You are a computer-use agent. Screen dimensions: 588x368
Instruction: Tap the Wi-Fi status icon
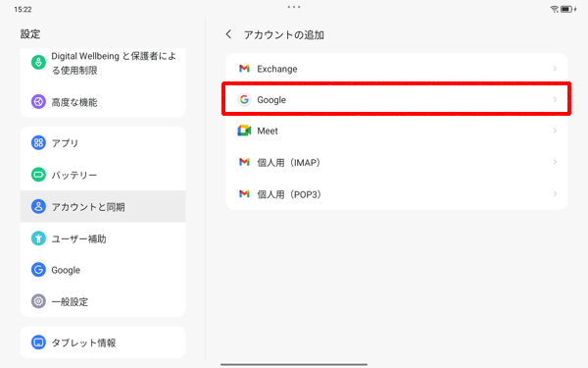tap(555, 9)
